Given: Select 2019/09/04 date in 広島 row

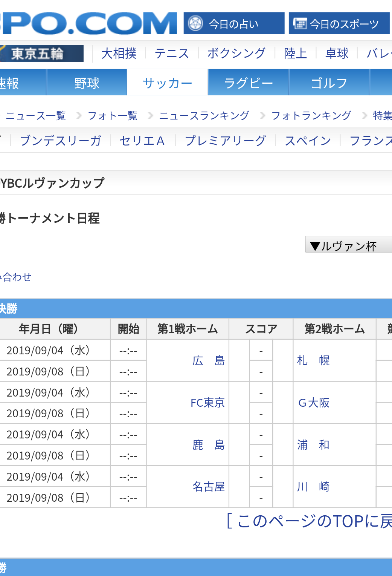Looking at the screenshot, I should (48, 350).
